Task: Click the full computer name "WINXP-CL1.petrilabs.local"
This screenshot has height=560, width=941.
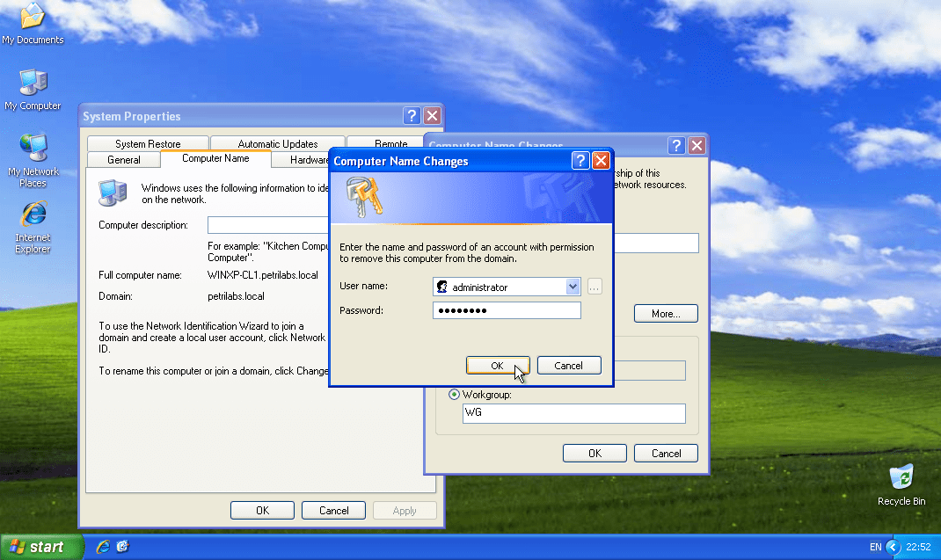Action: tap(263, 275)
